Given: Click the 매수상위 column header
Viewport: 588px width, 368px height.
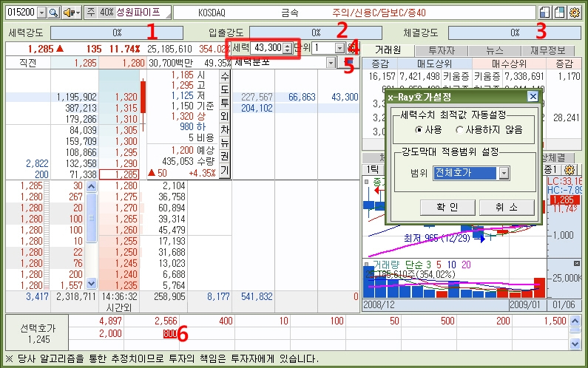Looking at the screenshot, I should coord(509,64).
